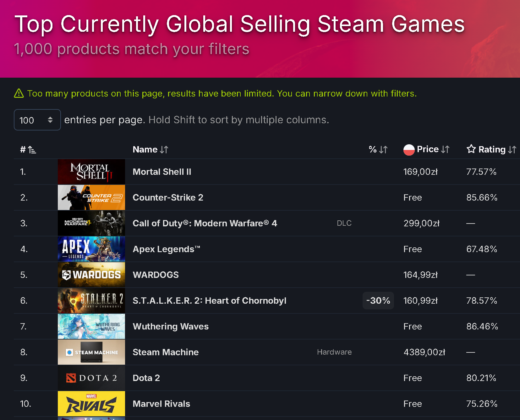Click Free price for Dota 2
The width and height of the screenshot is (520, 420).
pyautogui.click(x=413, y=378)
